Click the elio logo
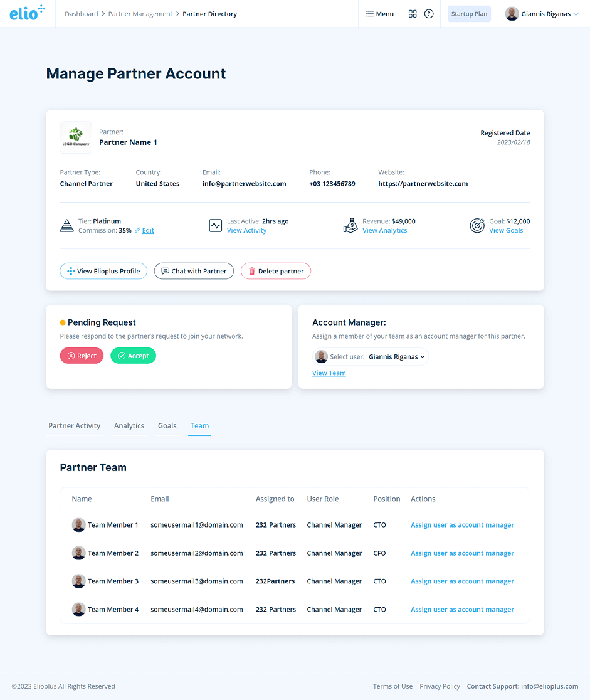The image size is (590, 700). (x=27, y=13)
